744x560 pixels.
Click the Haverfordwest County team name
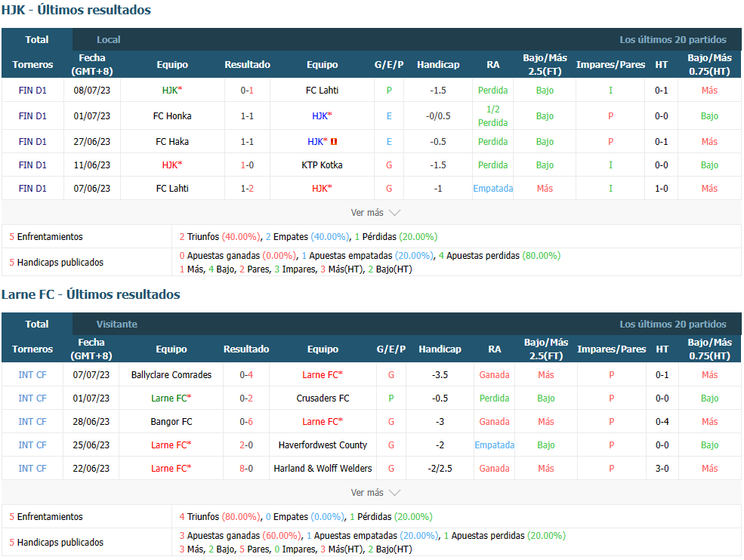pos(323,445)
